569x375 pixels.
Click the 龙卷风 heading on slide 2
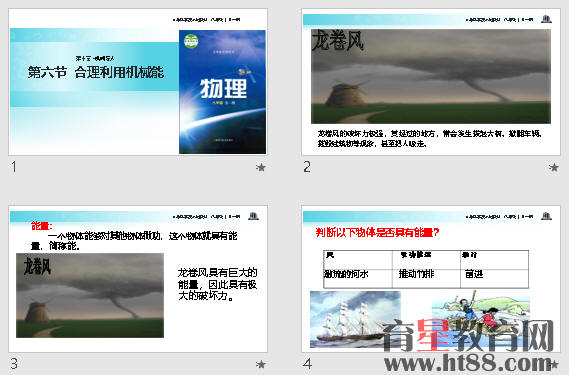[338, 40]
